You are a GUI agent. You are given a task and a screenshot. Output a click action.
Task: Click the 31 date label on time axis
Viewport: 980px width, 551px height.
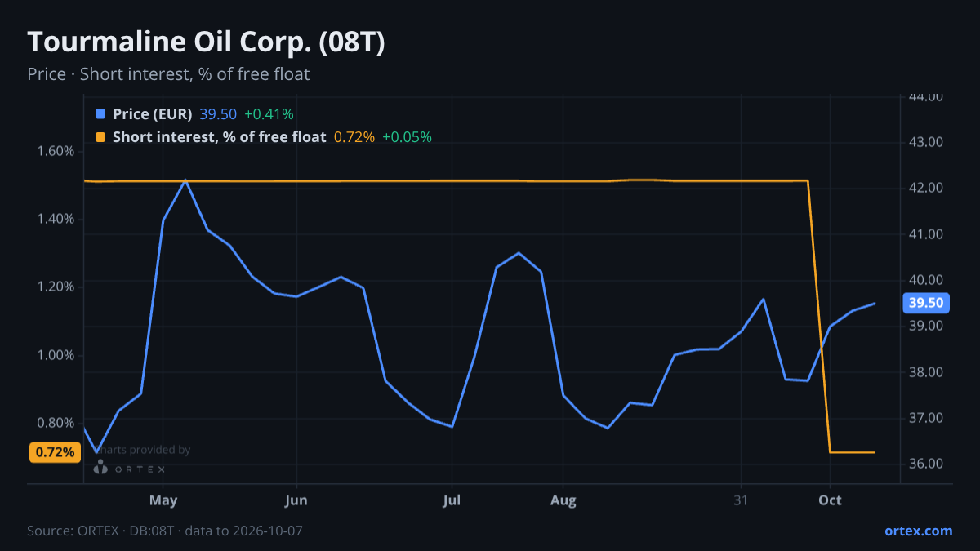[x=741, y=500]
